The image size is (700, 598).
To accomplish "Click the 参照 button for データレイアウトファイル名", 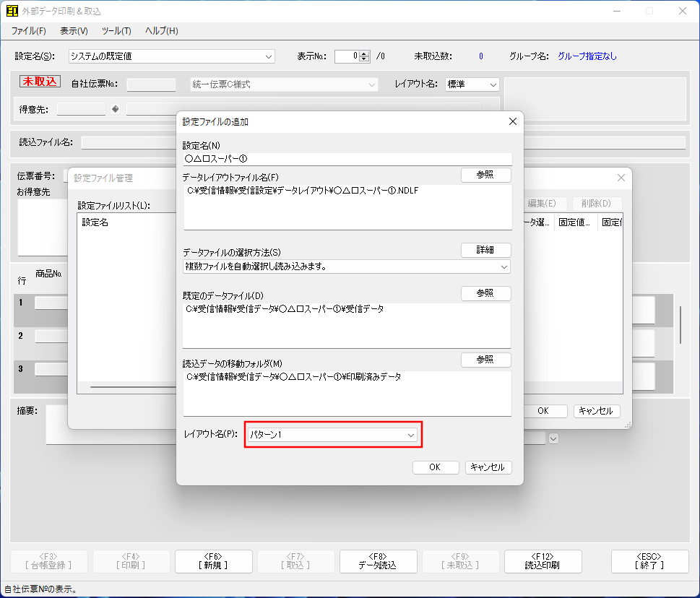I will [x=485, y=175].
